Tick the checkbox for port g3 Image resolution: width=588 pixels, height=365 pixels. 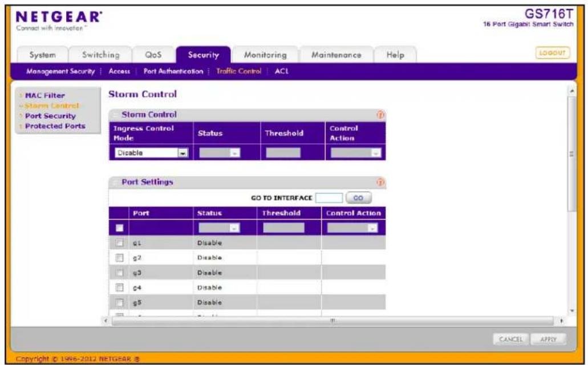click(119, 273)
